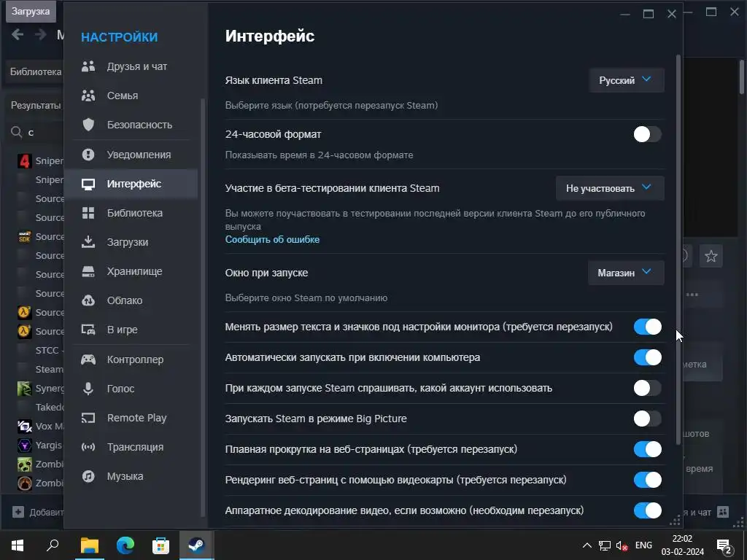Click the Контроллер gamepad icon
This screenshot has width=747, height=560.
coord(88,359)
